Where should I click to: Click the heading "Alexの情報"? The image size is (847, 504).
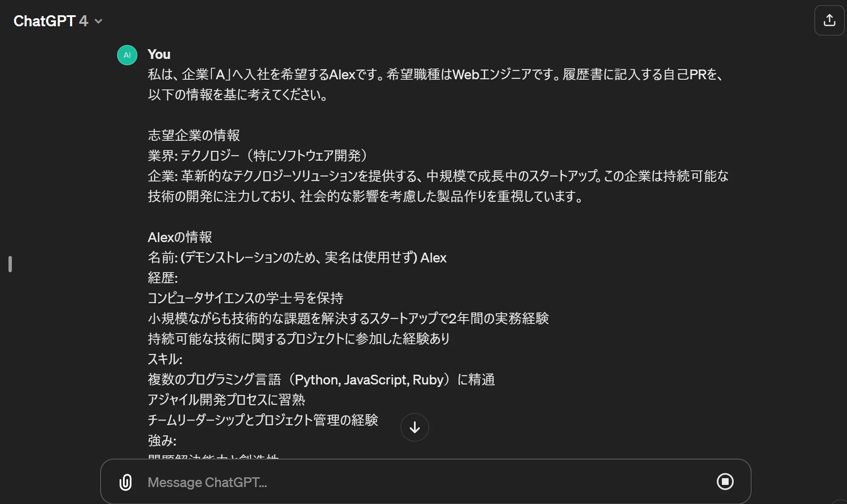tap(180, 237)
